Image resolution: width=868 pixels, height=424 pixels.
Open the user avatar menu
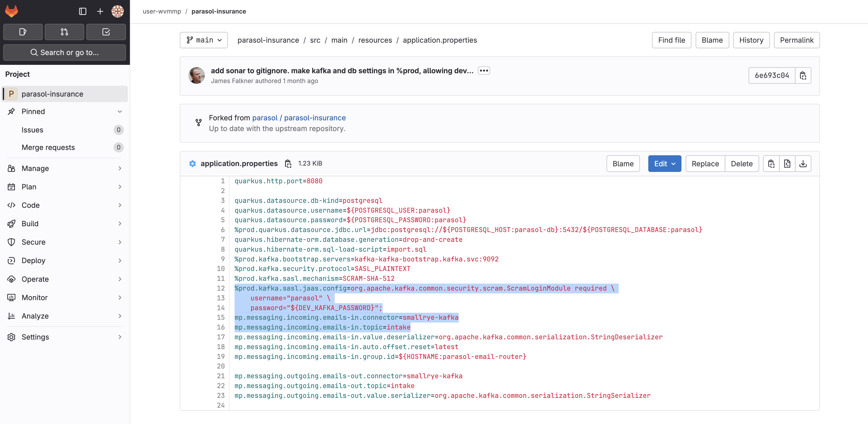[x=118, y=11]
